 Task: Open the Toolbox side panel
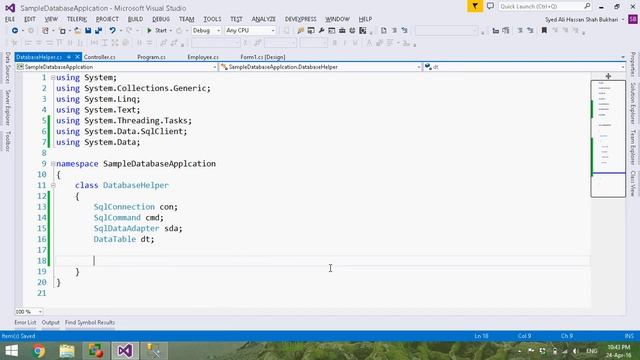pyautogui.click(x=7, y=141)
